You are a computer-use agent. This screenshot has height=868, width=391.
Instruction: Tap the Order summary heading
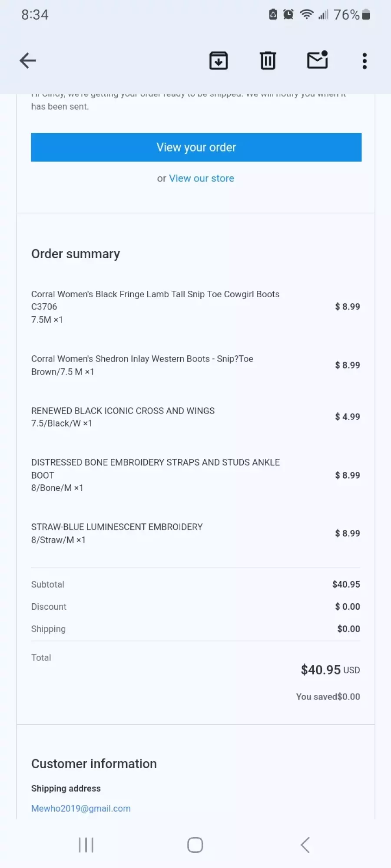coord(76,254)
